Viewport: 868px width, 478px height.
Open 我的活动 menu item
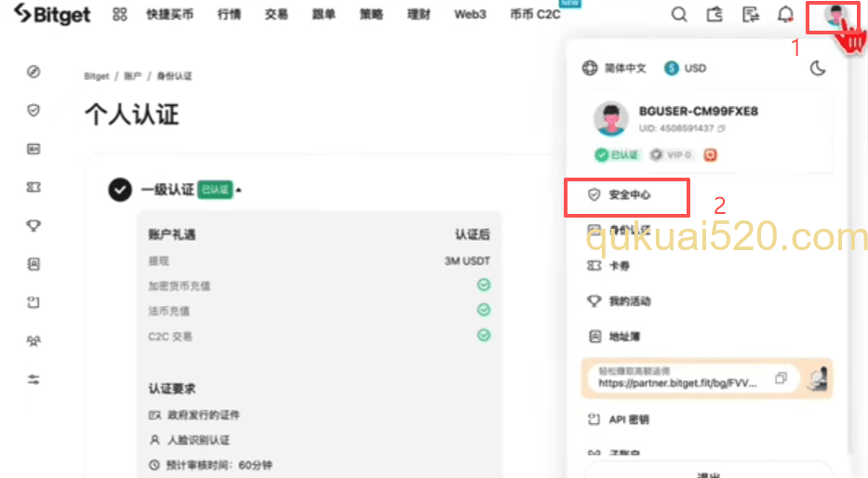[619, 301]
